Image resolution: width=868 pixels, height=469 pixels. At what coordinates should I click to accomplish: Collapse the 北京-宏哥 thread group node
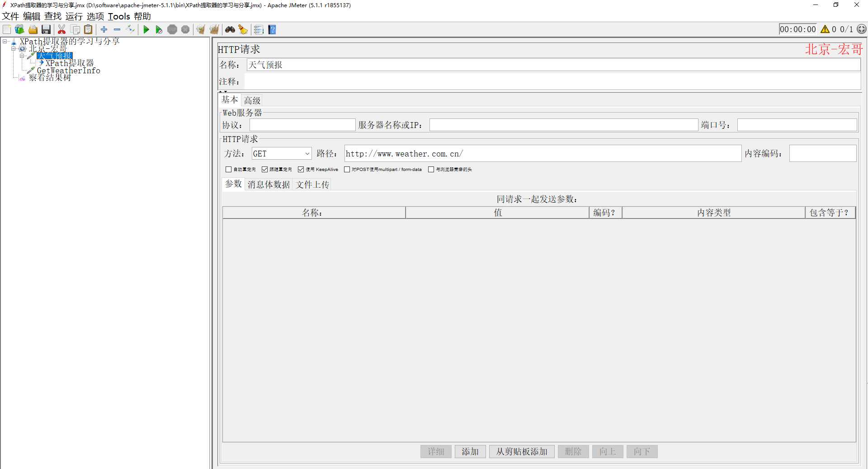(x=14, y=48)
